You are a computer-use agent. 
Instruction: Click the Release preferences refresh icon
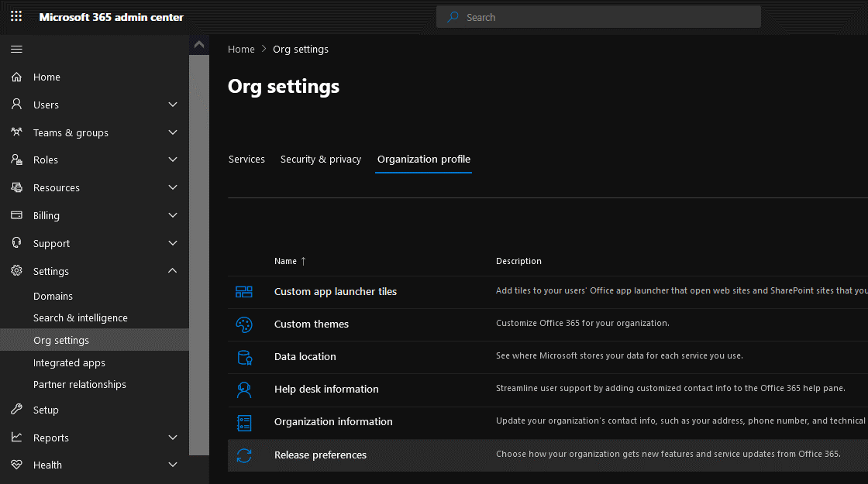pos(244,455)
